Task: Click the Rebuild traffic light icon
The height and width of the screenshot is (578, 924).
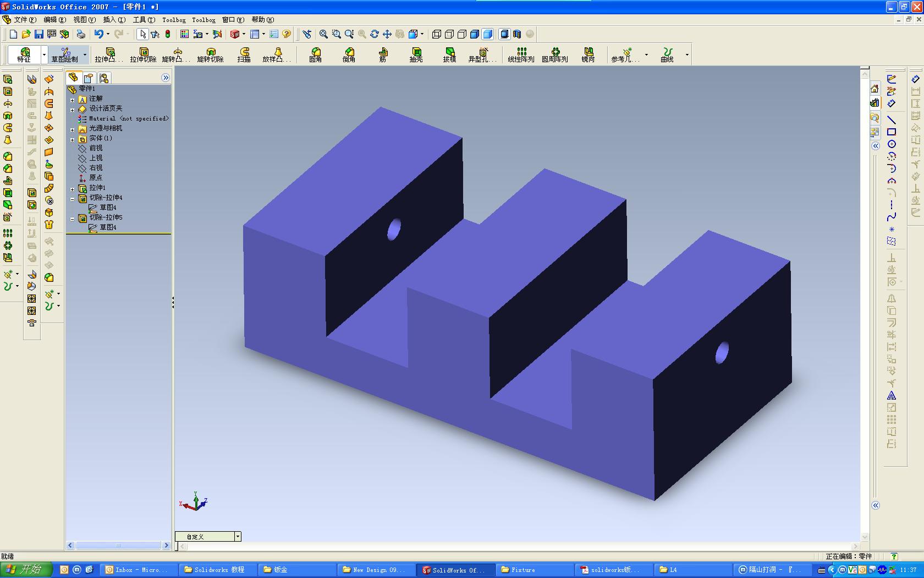Action: 168,34
